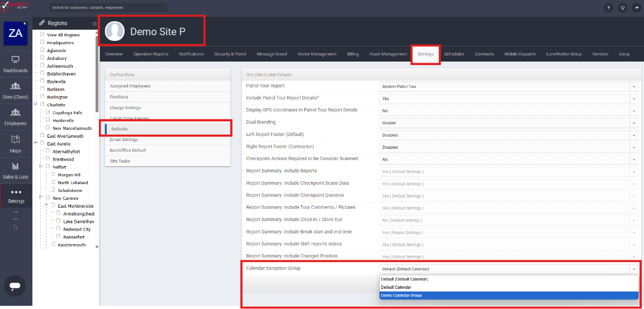Screen dimensions: 644x309
Task: Open the Billing tab
Action: (x=353, y=54)
